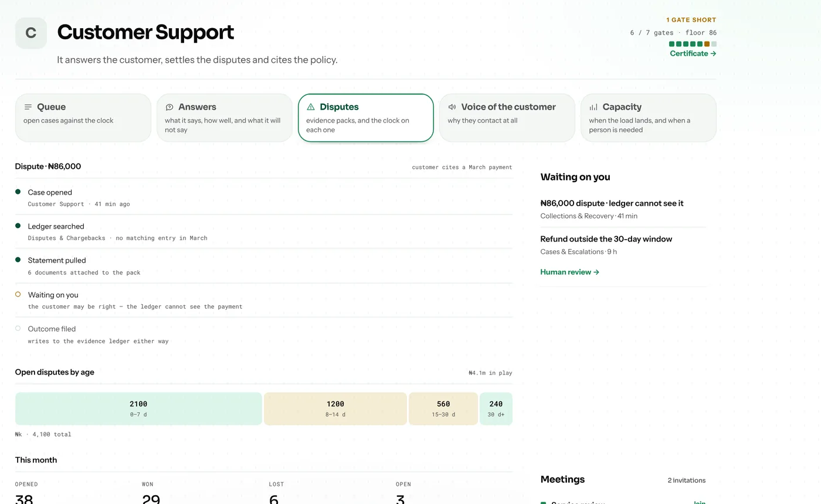821x504 pixels.
Task: Click the "6 / 7 gates · floor 86" text
Action: tap(673, 33)
